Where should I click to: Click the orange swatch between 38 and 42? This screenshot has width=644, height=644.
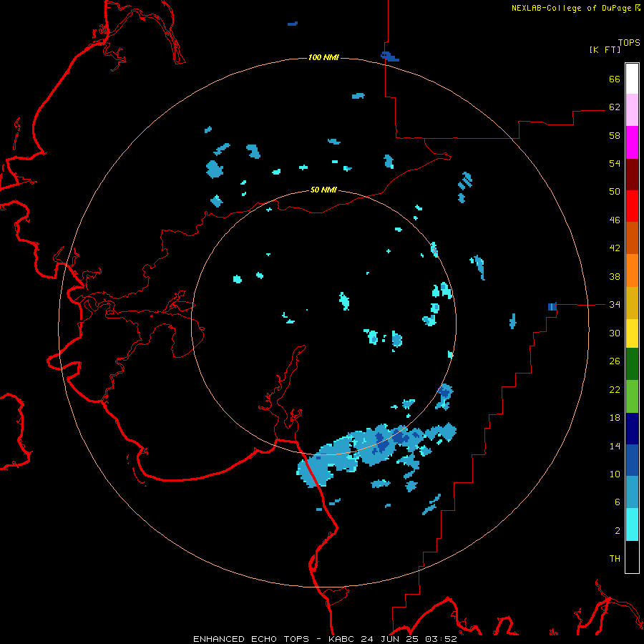632,270
